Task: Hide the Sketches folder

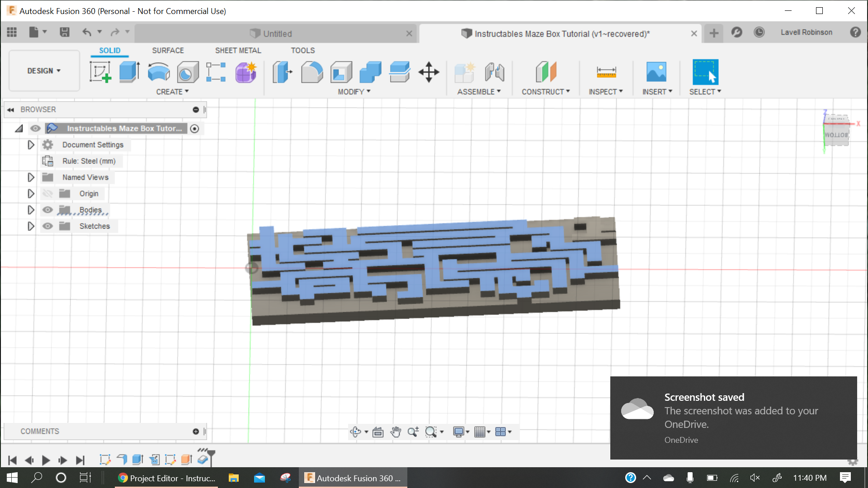Action: [47, 226]
